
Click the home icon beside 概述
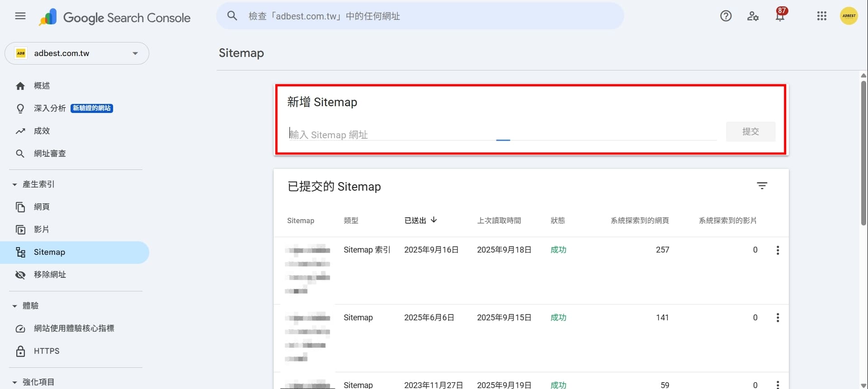coord(20,86)
